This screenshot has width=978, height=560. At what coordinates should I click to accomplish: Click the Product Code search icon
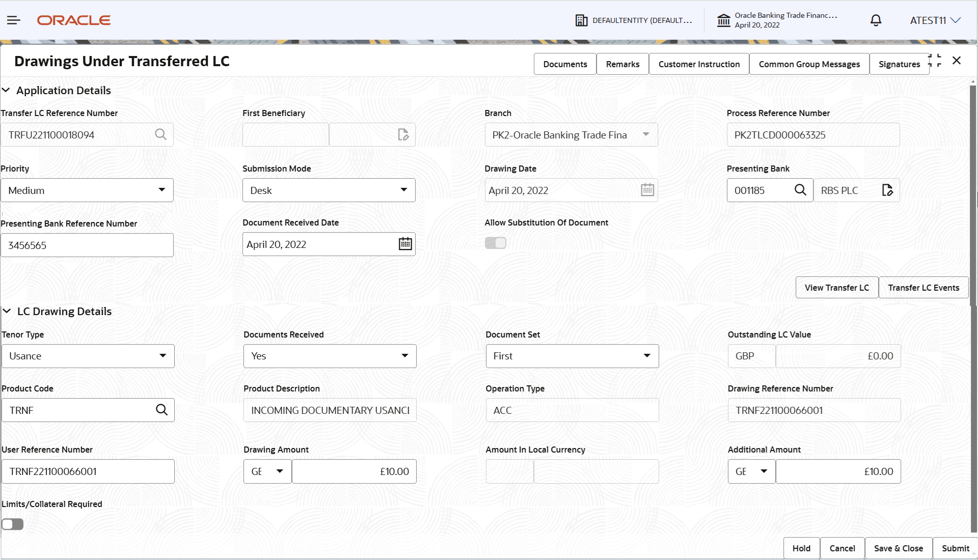point(162,410)
